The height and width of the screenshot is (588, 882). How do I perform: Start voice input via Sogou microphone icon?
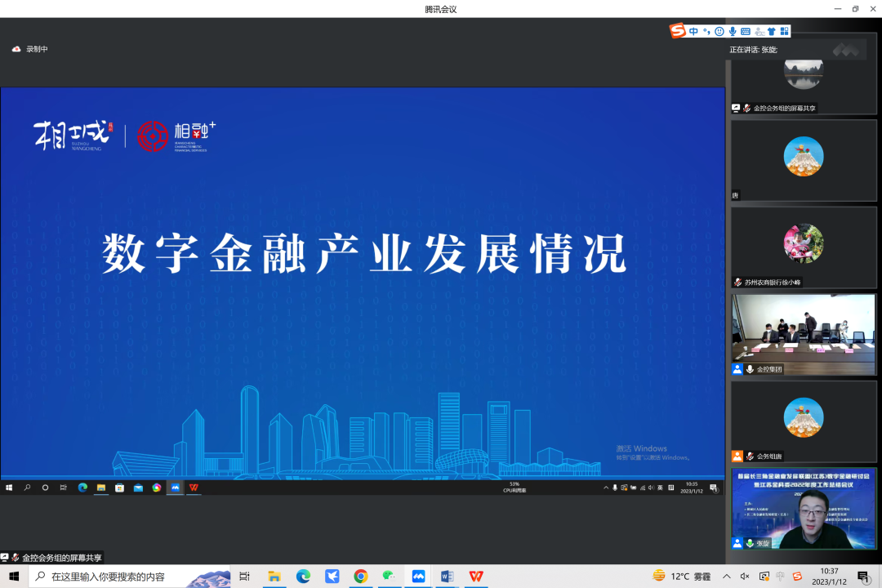[x=733, y=32]
